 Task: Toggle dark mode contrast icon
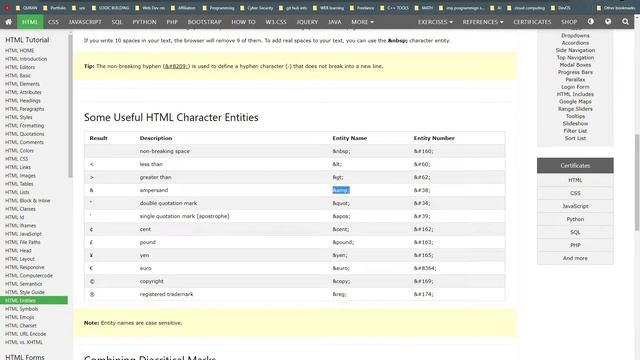591,22
